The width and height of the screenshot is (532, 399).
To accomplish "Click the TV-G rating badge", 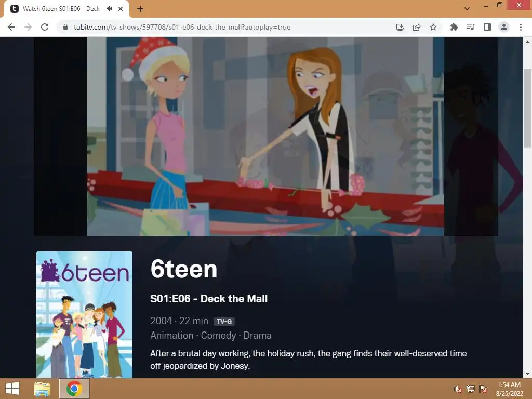I will (224, 321).
